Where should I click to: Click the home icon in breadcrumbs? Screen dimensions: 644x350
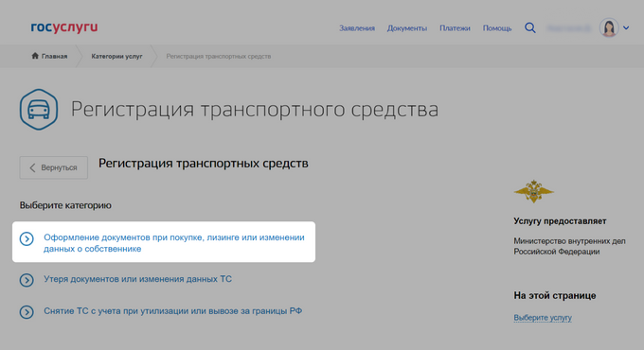point(35,56)
